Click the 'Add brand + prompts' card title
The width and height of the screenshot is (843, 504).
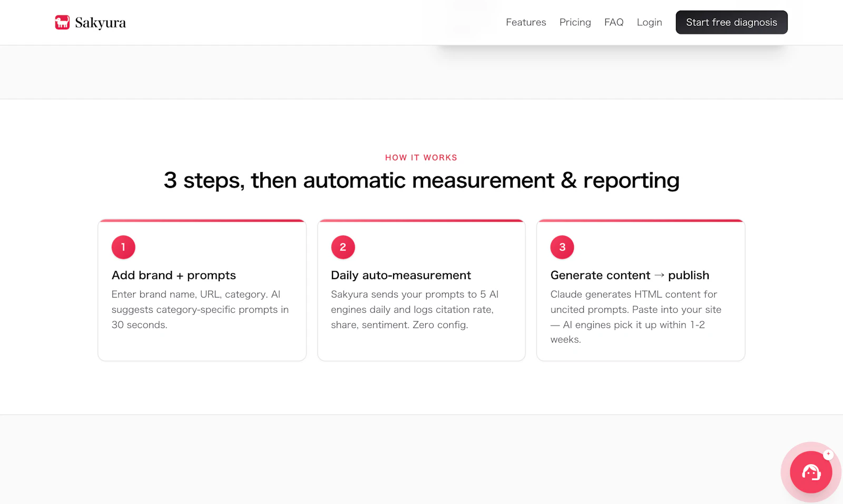(174, 275)
